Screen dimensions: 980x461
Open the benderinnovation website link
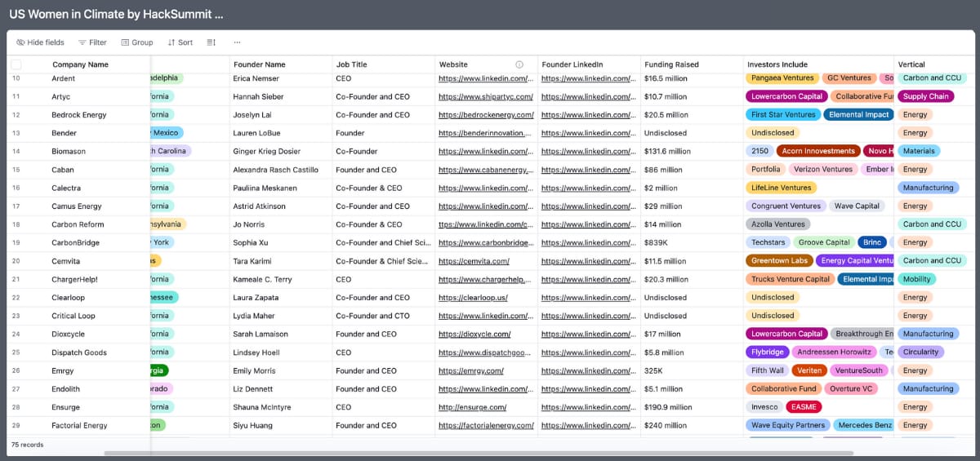pyautogui.click(x=486, y=133)
